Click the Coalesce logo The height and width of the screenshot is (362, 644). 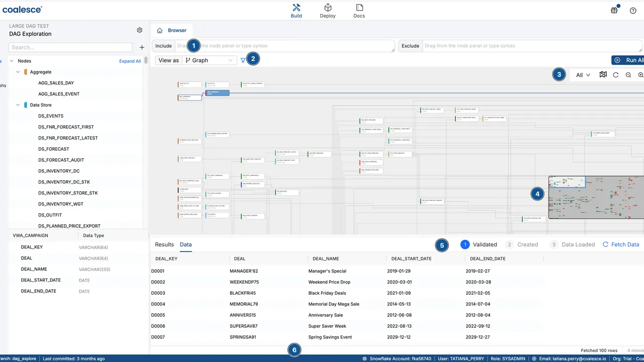tap(22, 9)
